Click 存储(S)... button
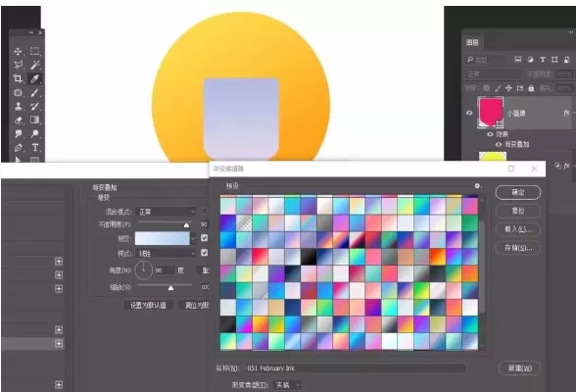This screenshot has height=392, width=576. pos(518,248)
